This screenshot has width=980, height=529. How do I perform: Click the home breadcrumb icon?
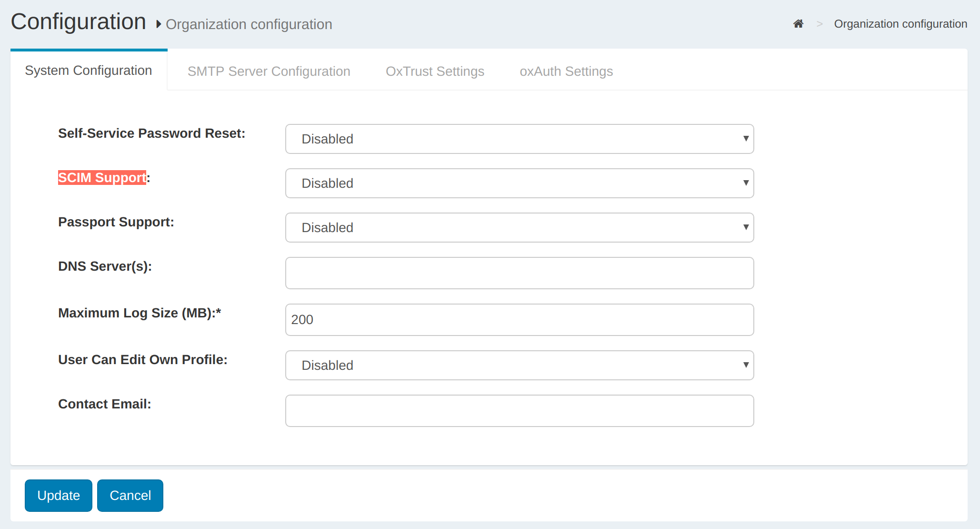pos(798,24)
